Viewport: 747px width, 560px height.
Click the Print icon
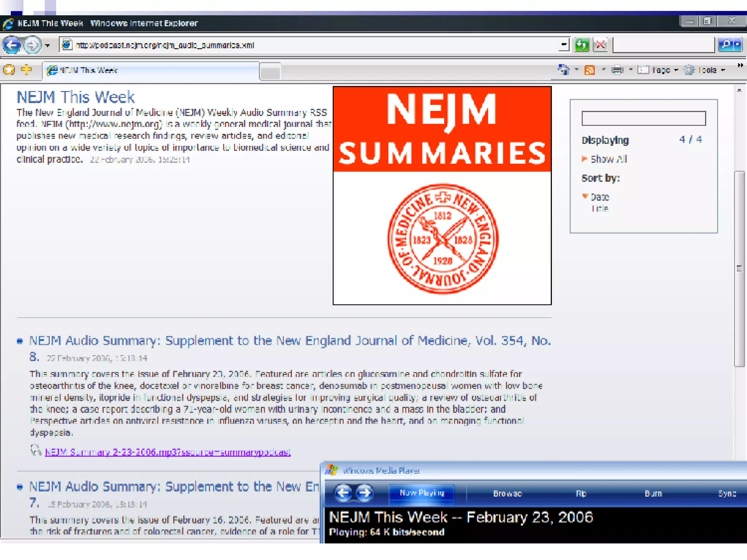click(x=618, y=70)
